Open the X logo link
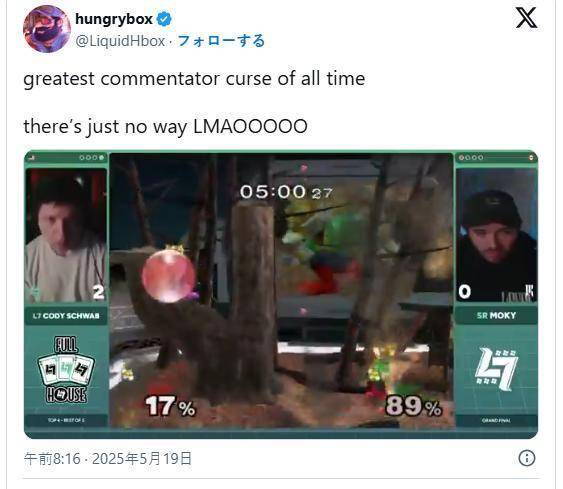 click(x=526, y=18)
